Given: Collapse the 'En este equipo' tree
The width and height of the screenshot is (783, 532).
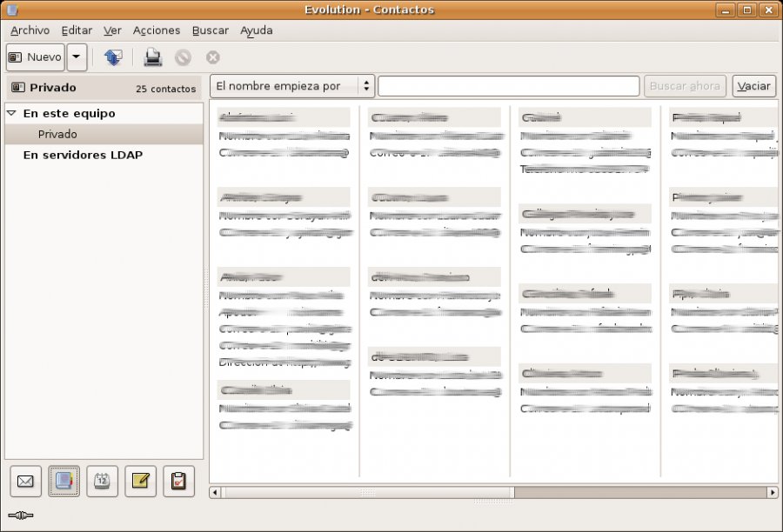Looking at the screenshot, I should (x=11, y=113).
